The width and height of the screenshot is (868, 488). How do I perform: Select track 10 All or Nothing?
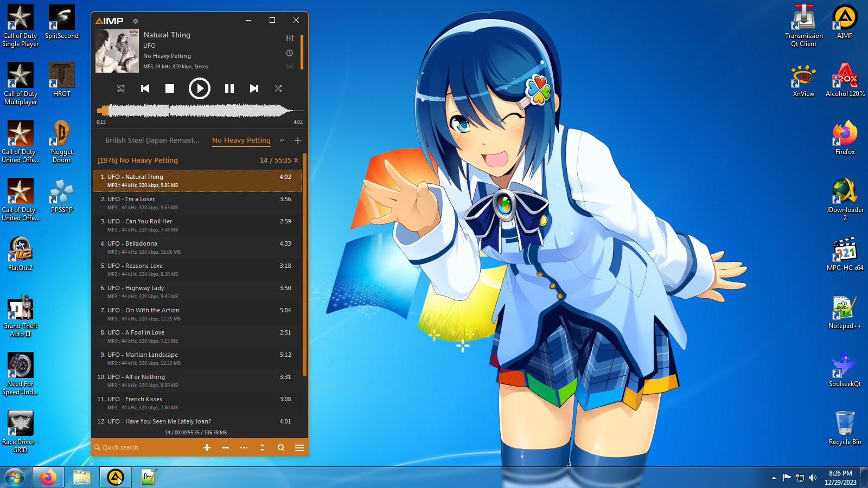coord(197,381)
